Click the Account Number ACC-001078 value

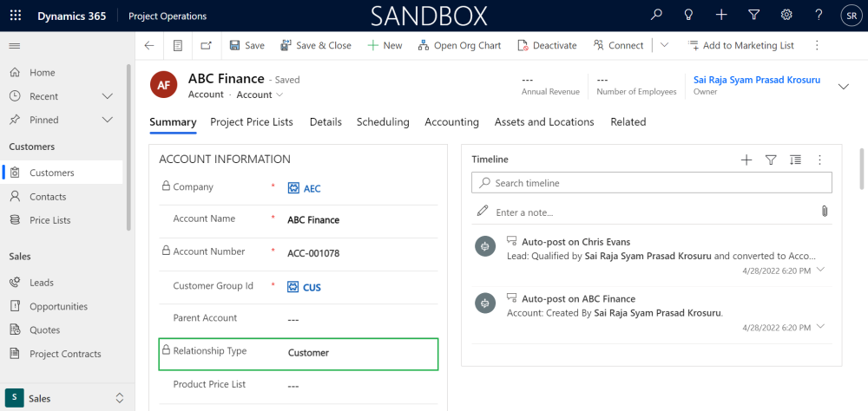tap(313, 254)
